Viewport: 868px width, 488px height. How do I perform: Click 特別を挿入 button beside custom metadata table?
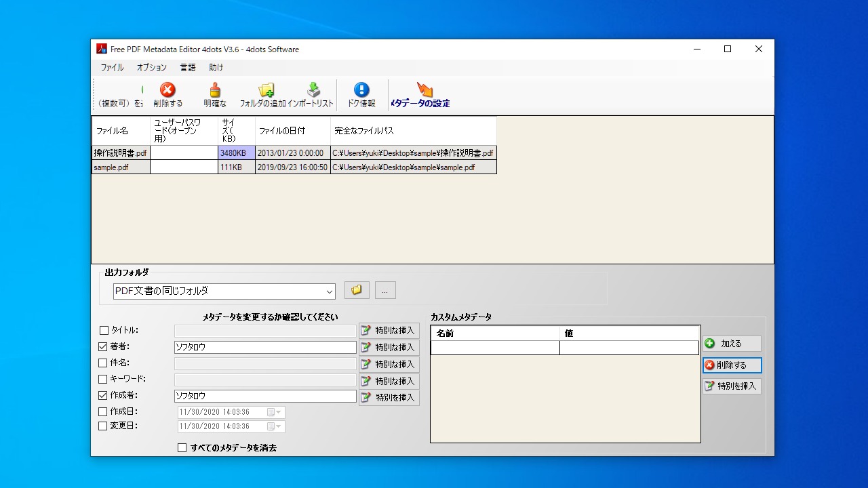(x=732, y=386)
